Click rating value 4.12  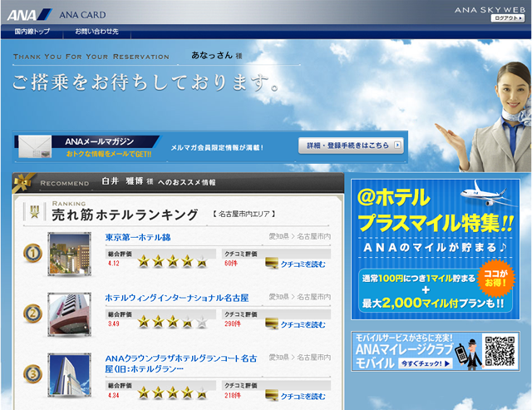(114, 263)
